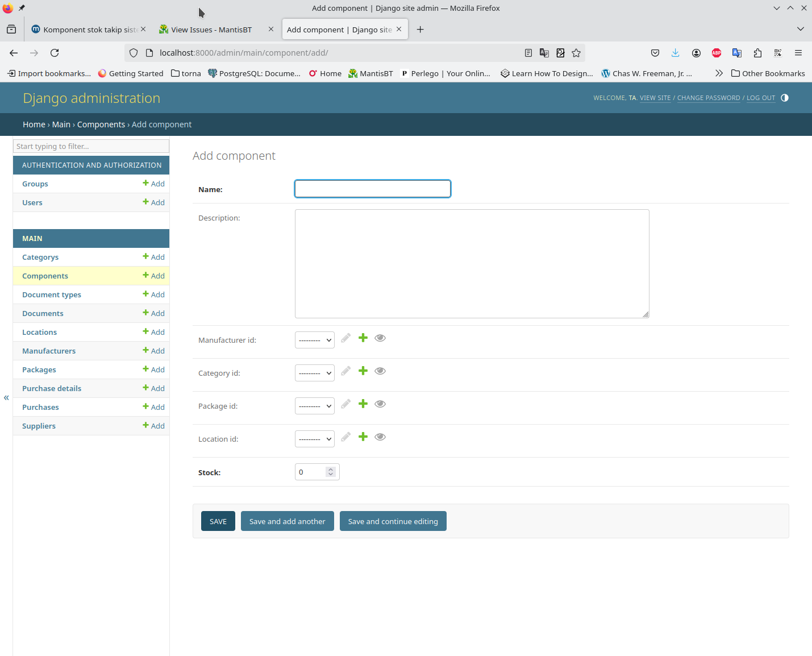This screenshot has height=656, width=812.
Task: Bookmark this page with the star icon
Action: [576, 53]
